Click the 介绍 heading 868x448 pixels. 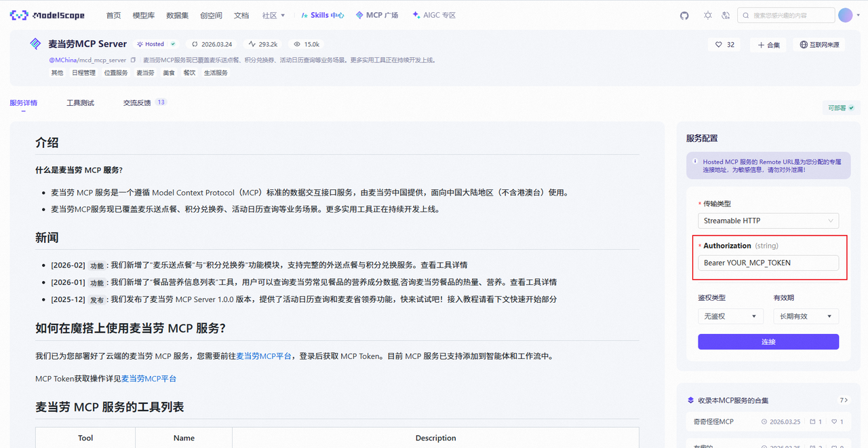point(47,143)
